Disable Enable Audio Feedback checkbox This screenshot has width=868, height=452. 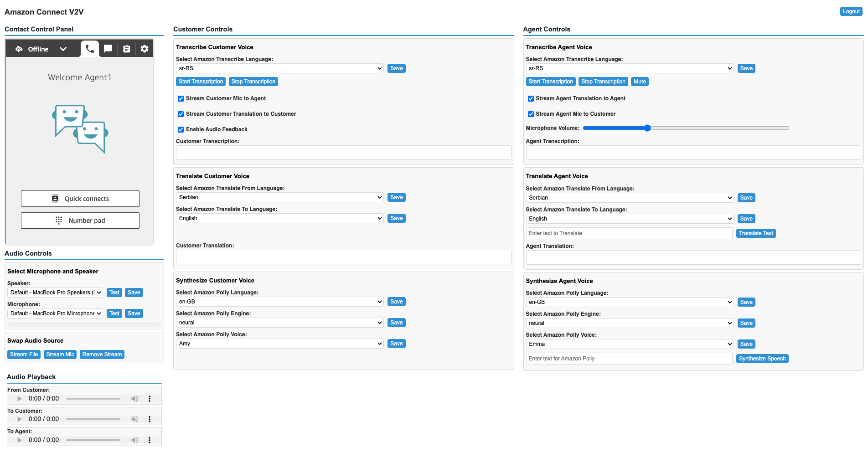(x=181, y=129)
